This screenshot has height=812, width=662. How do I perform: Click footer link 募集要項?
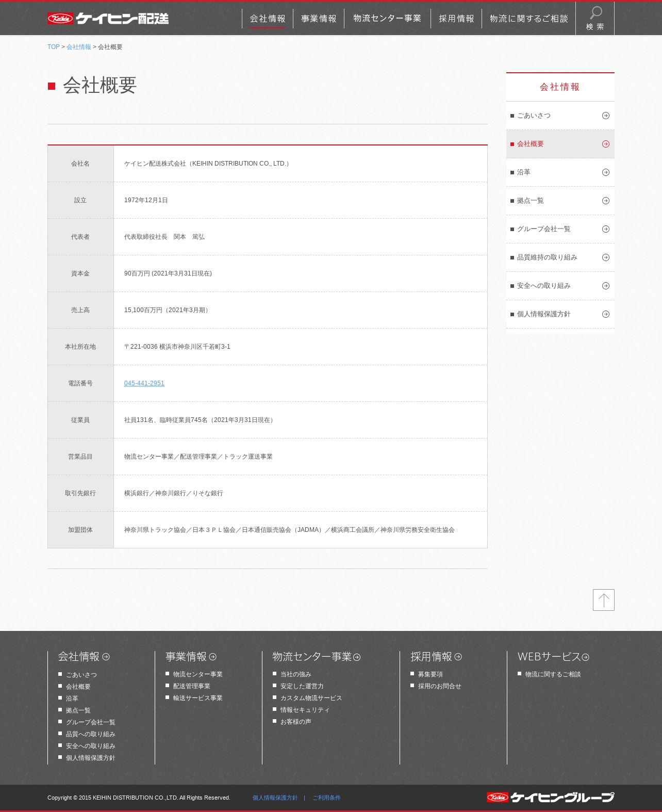tap(431, 674)
